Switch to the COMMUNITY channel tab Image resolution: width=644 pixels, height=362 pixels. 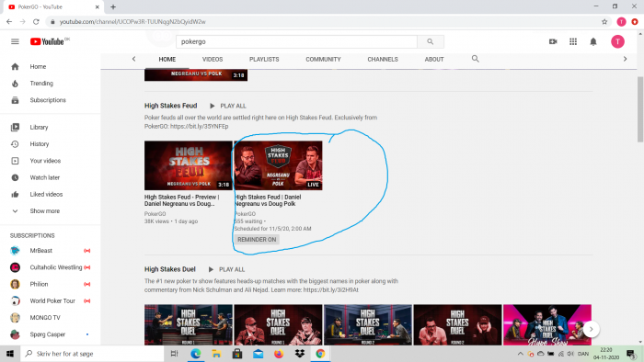323,59
